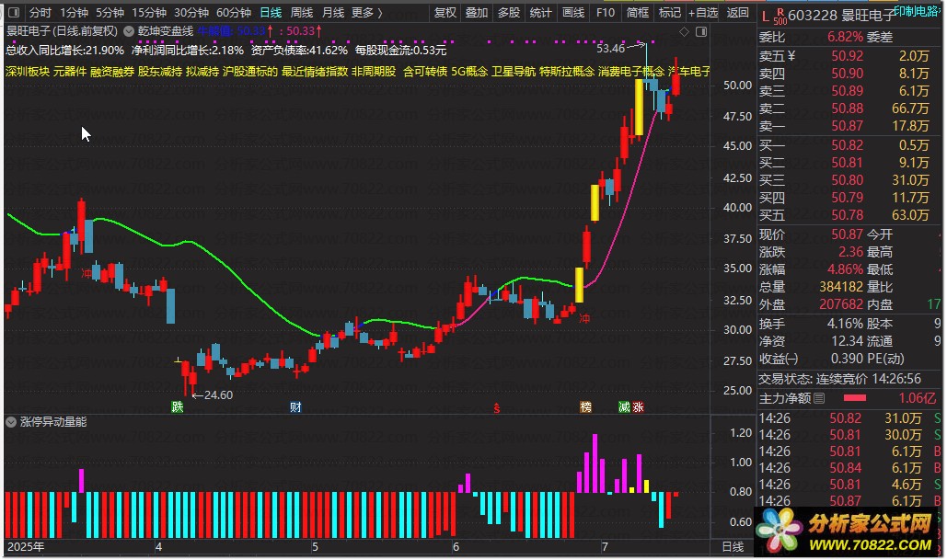Click the green 减 event marker
Image resolution: width=947 pixels, height=560 pixels.
625,406
